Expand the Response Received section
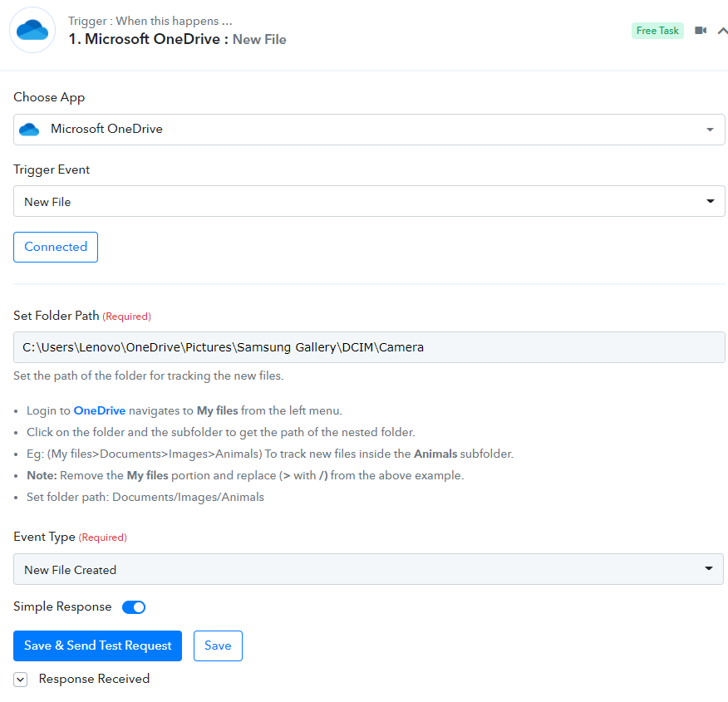Image resolution: width=728 pixels, height=702 pixels. pyautogui.click(x=21, y=680)
